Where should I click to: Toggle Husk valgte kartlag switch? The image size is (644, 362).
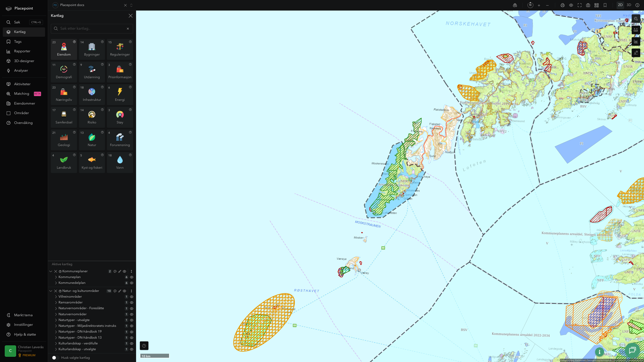tap(55, 357)
